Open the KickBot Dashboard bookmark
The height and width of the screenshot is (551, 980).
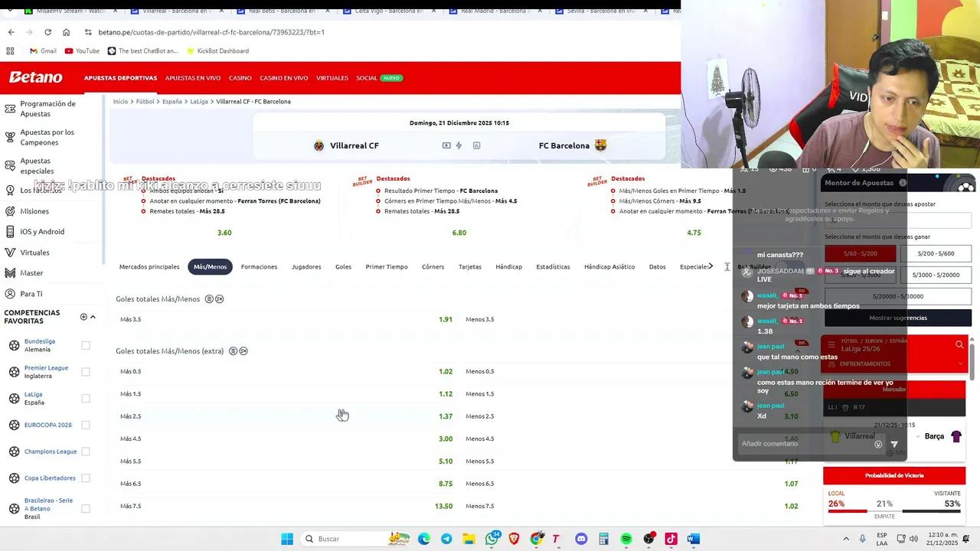coord(217,51)
